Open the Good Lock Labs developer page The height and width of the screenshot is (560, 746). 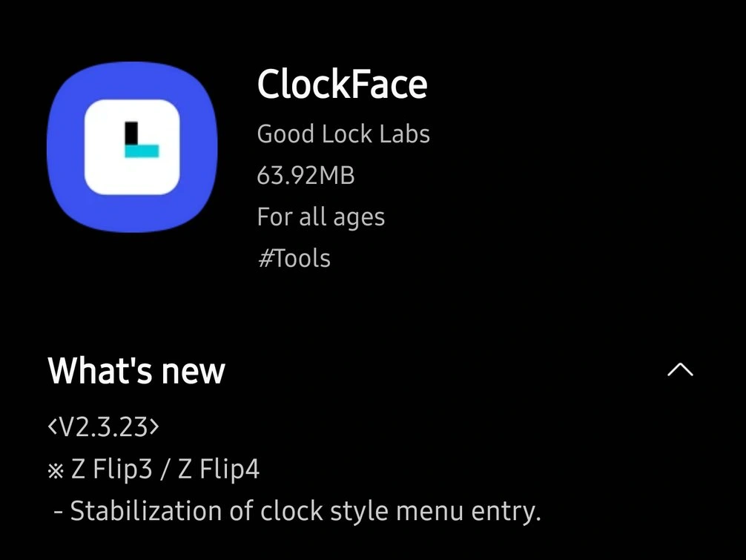[x=343, y=134]
